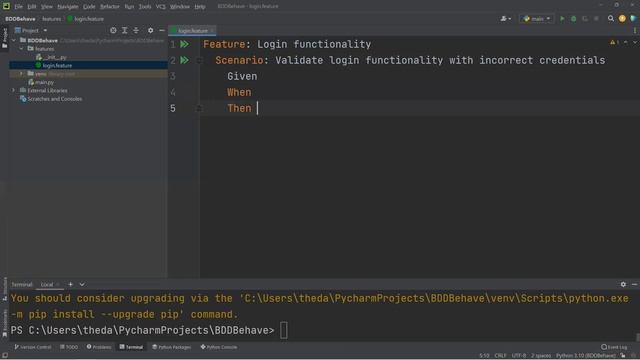640x360 pixels.
Task: Collapse all items in Project panel
Action: tap(136, 30)
